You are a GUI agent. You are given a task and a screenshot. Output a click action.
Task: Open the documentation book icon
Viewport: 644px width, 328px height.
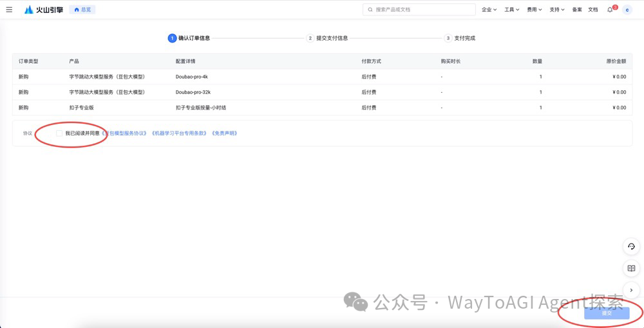coord(631,269)
